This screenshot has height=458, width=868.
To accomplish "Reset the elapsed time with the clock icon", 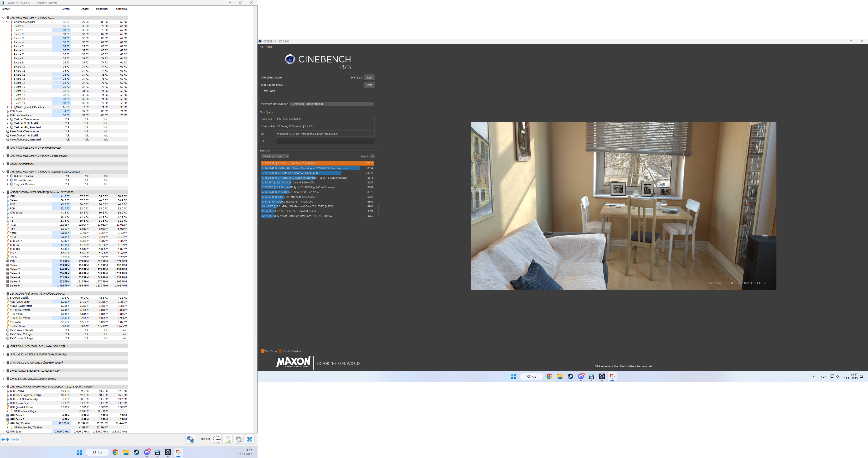I will 217,439.
